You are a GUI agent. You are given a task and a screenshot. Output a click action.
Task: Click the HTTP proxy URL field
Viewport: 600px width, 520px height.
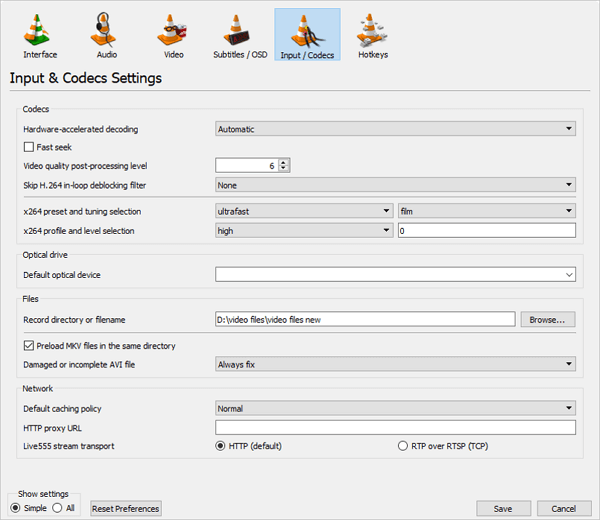(395, 427)
